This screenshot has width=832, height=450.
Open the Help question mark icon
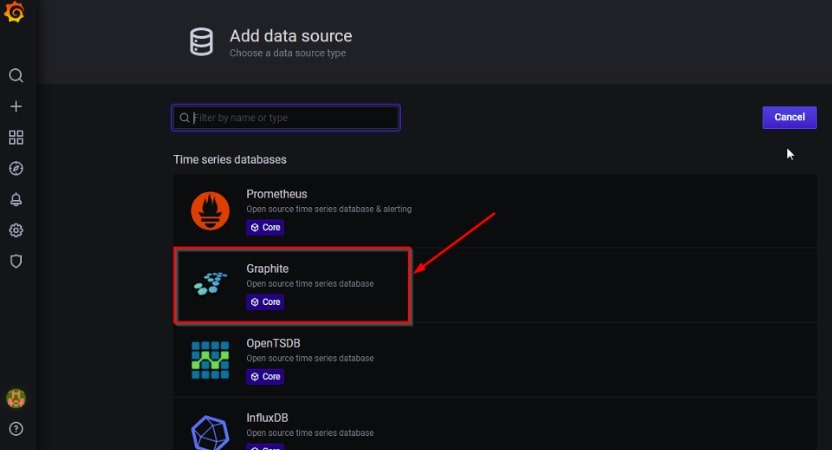[16, 429]
